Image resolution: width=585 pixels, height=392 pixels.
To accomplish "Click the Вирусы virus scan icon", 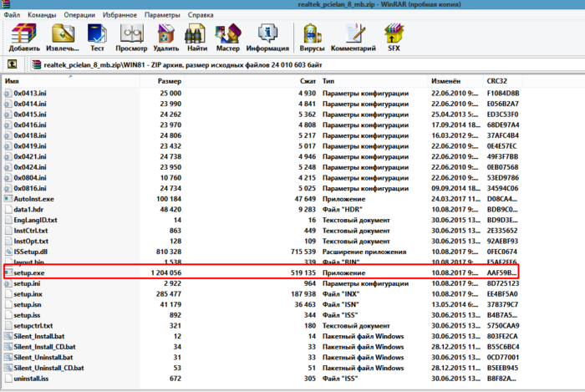I will pyautogui.click(x=312, y=38).
